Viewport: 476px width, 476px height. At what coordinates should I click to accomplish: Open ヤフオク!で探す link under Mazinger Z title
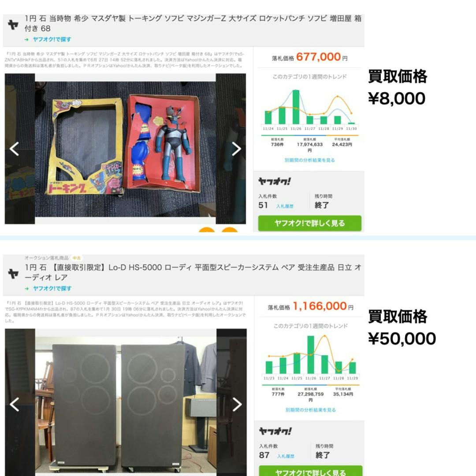48,40
